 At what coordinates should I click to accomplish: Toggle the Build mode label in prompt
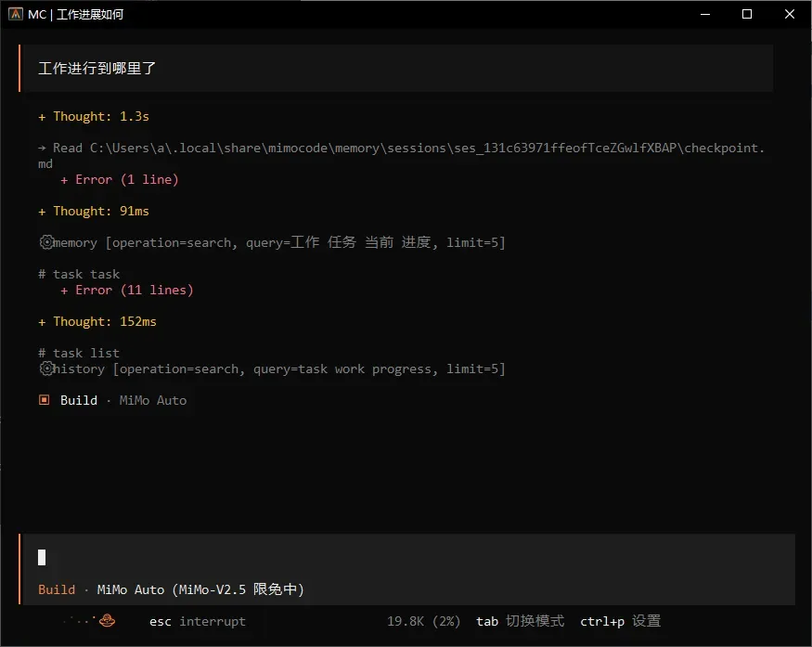coord(57,589)
